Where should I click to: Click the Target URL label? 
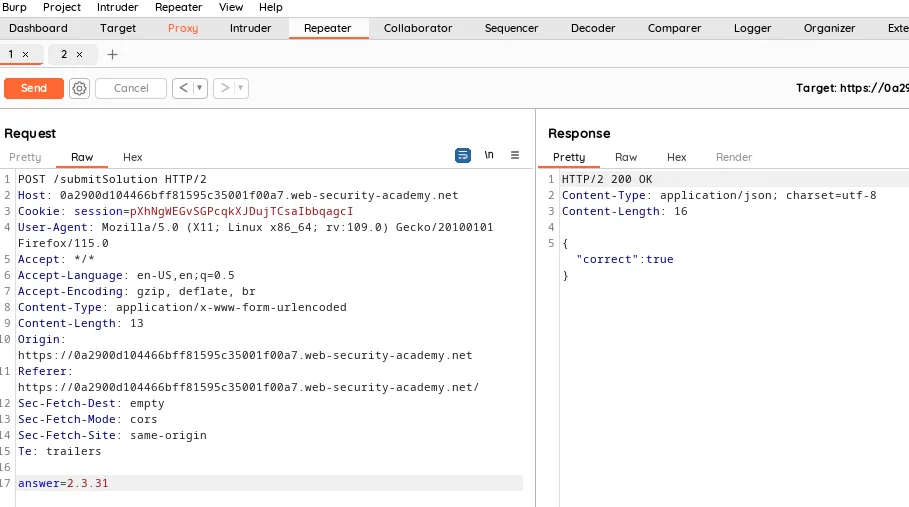tap(852, 88)
